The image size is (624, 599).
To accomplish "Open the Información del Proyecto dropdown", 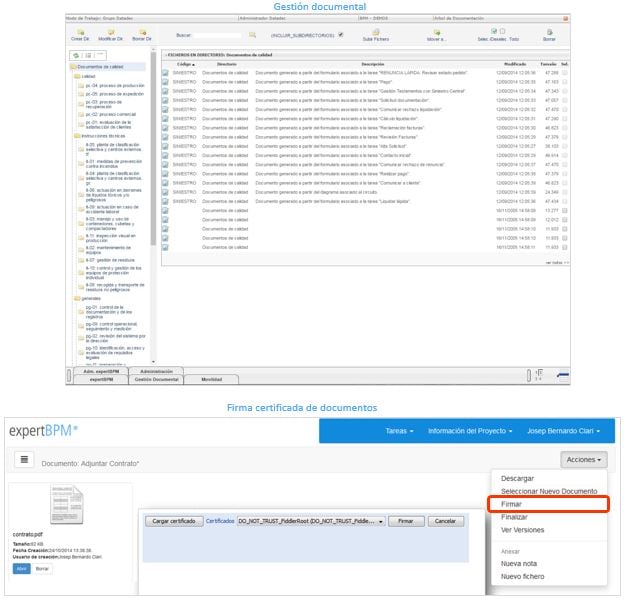I will tap(470, 431).
